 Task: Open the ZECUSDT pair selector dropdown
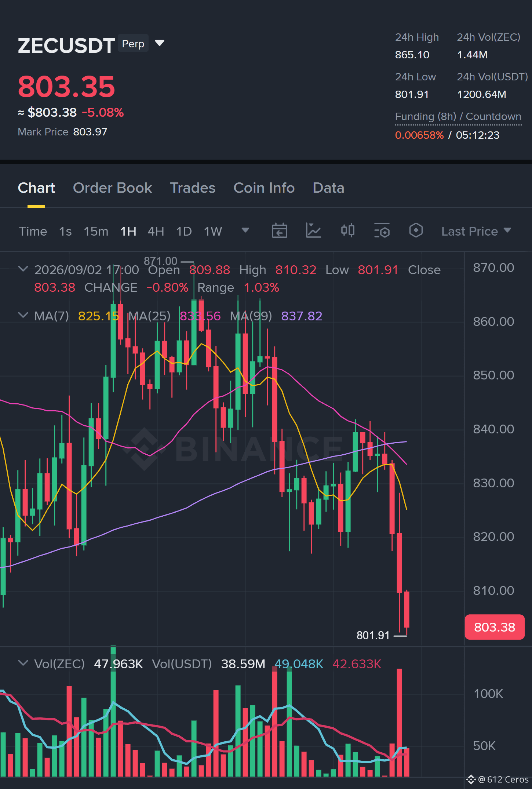[x=160, y=43]
